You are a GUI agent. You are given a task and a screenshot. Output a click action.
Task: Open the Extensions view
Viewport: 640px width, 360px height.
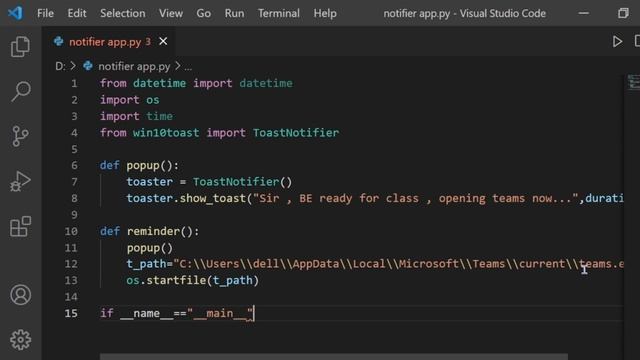tap(20, 227)
